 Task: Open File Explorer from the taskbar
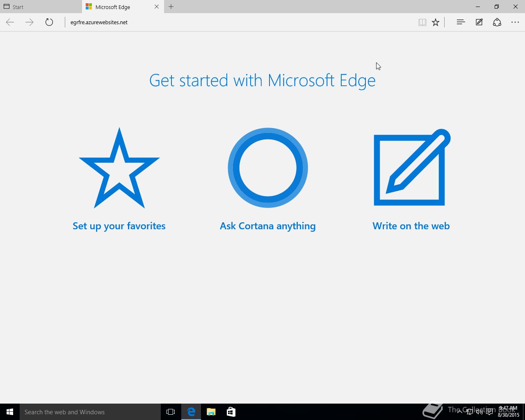[x=211, y=412]
